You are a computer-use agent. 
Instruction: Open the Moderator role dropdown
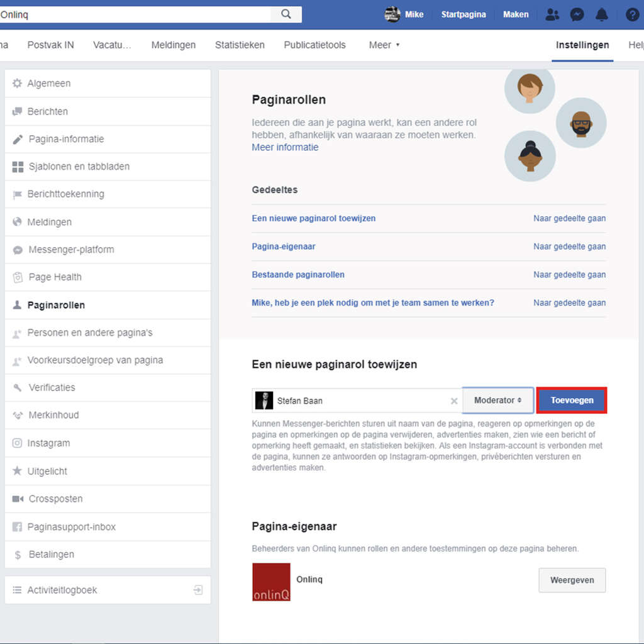click(498, 401)
